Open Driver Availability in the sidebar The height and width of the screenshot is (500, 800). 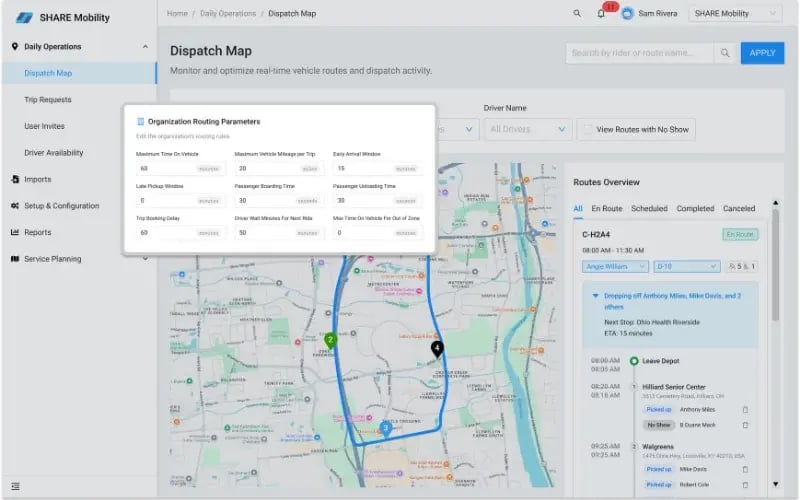click(54, 153)
